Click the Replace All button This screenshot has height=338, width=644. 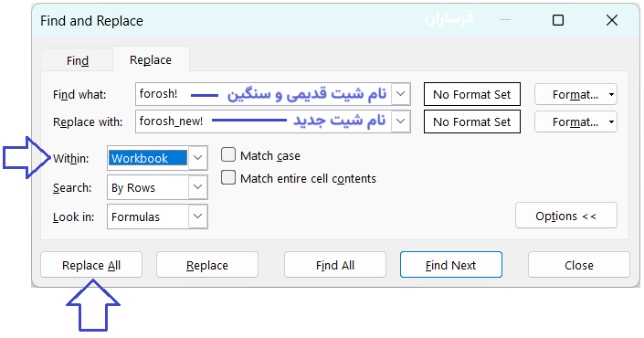[91, 265]
